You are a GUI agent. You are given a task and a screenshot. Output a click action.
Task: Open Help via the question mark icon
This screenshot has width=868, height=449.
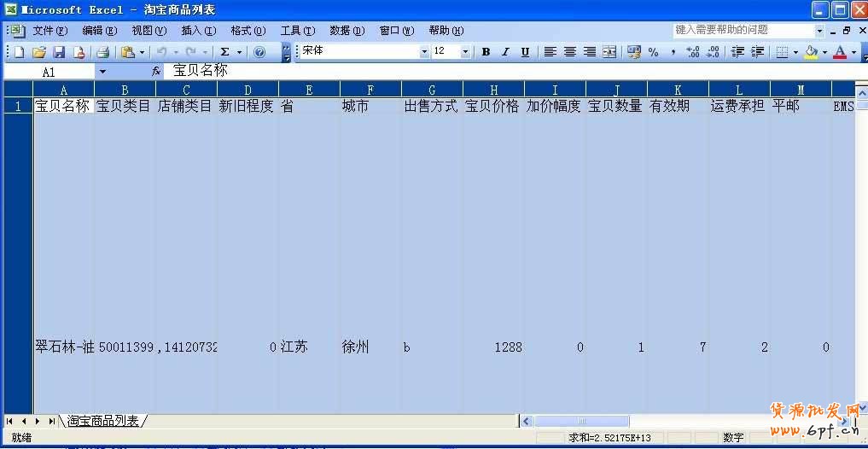point(259,52)
